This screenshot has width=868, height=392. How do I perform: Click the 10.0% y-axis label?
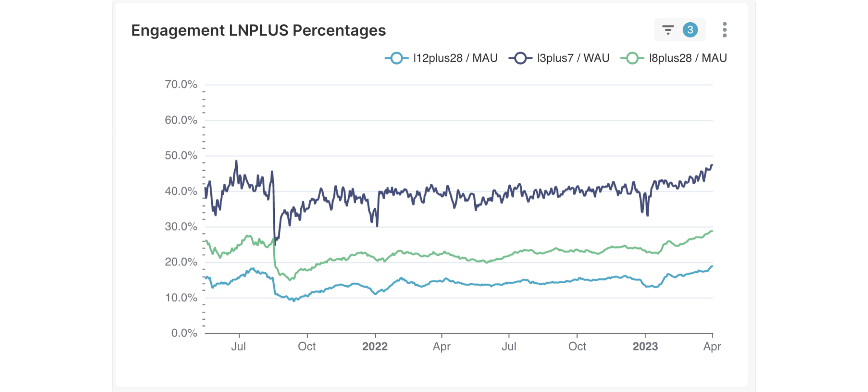[181, 298]
